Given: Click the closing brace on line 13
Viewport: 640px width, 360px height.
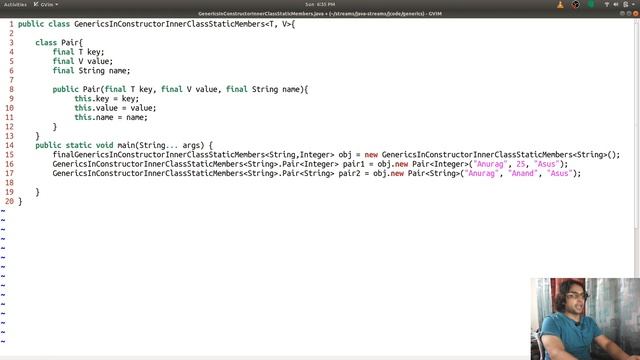Looking at the screenshot, I should point(37,136).
